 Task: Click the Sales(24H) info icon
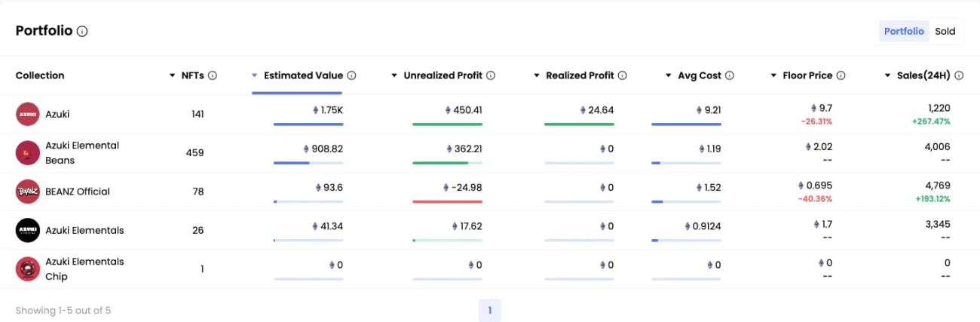959,75
